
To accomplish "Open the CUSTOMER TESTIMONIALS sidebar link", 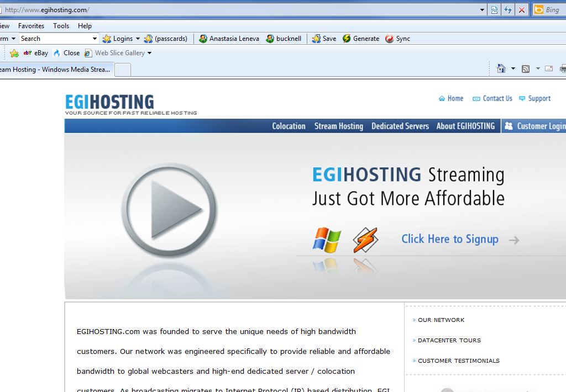I will click(459, 361).
